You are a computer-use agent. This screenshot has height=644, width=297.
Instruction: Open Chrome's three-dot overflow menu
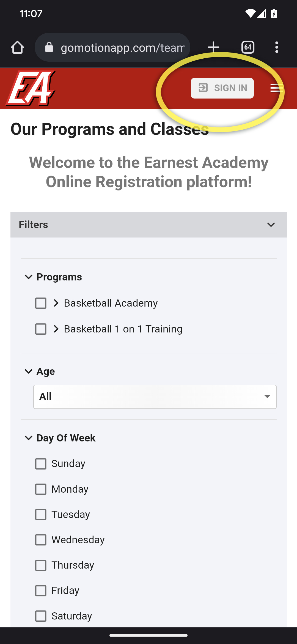[277, 47]
